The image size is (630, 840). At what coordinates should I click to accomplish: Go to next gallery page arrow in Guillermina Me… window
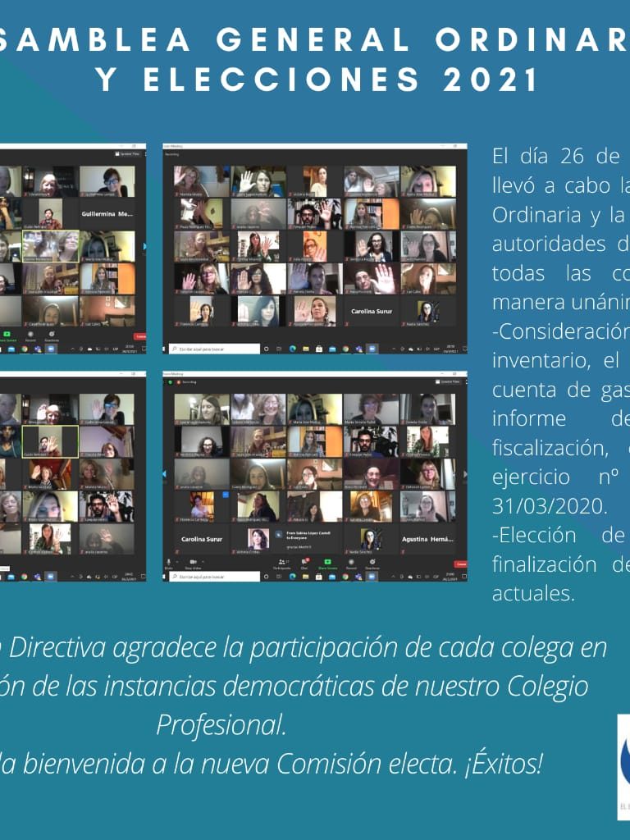[144, 246]
